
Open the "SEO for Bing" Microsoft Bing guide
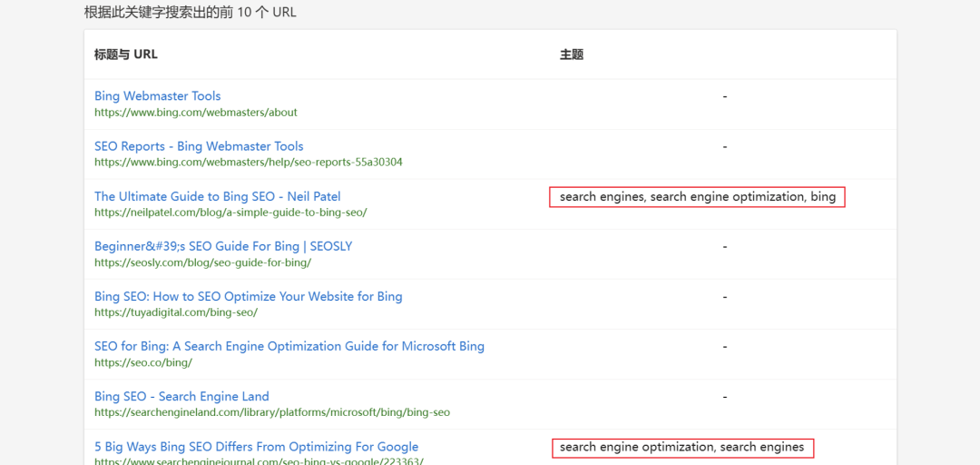click(x=289, y=346)
